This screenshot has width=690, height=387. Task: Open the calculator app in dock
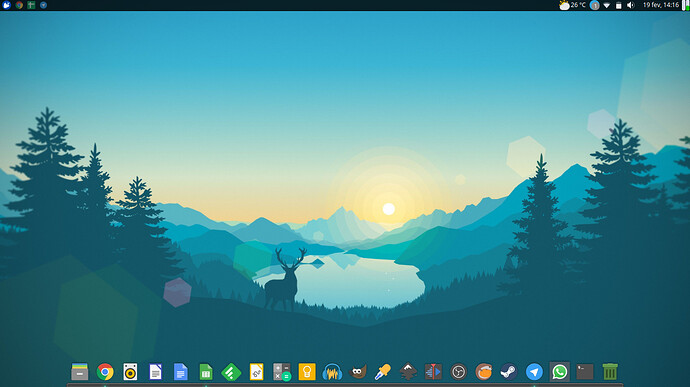[x=282, y=372]
